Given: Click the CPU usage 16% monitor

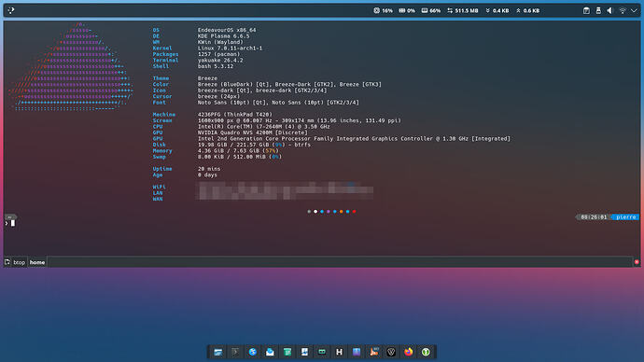Looking at the screenshot, I should (383, 10).
